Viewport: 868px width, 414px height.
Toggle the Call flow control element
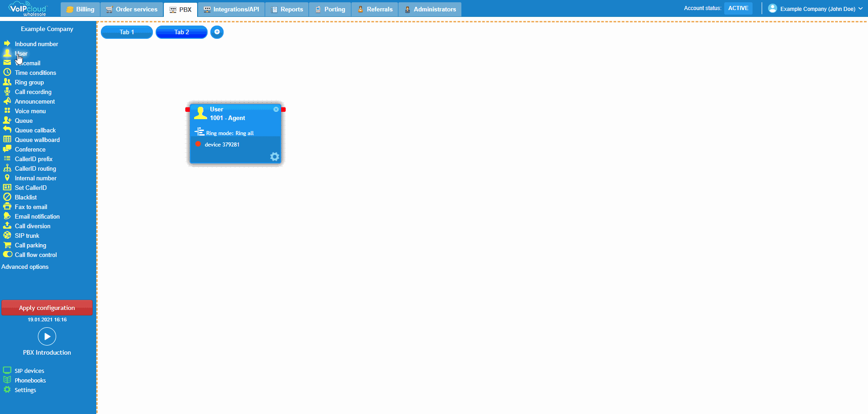35,255
